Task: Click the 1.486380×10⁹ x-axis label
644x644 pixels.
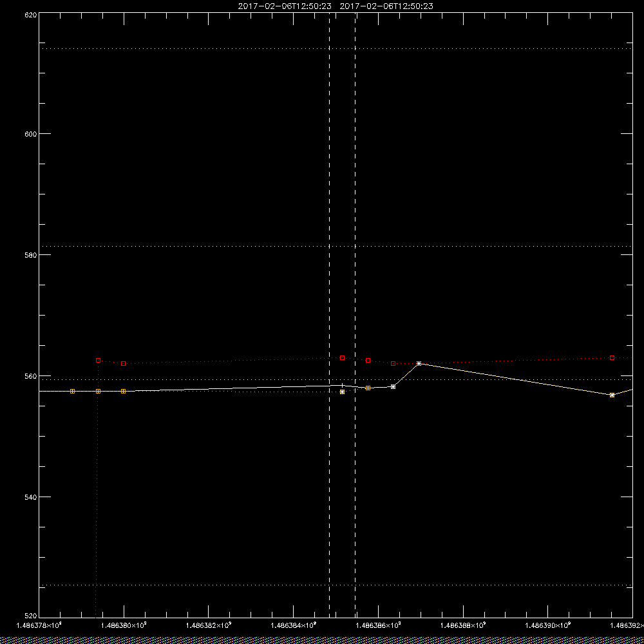Action: [124, 625]
